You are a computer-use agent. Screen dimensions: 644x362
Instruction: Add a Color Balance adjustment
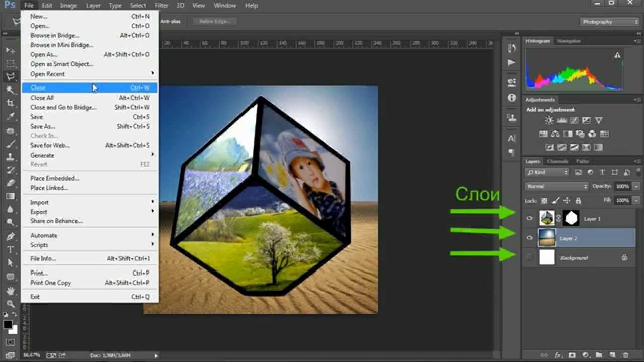tap(555, 134)
